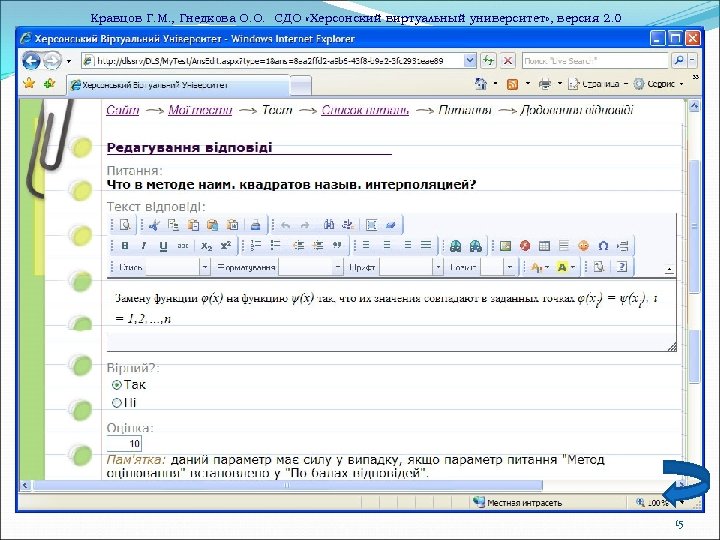
Task: Justify the text alignment
Action: click(x=426, y=246)
